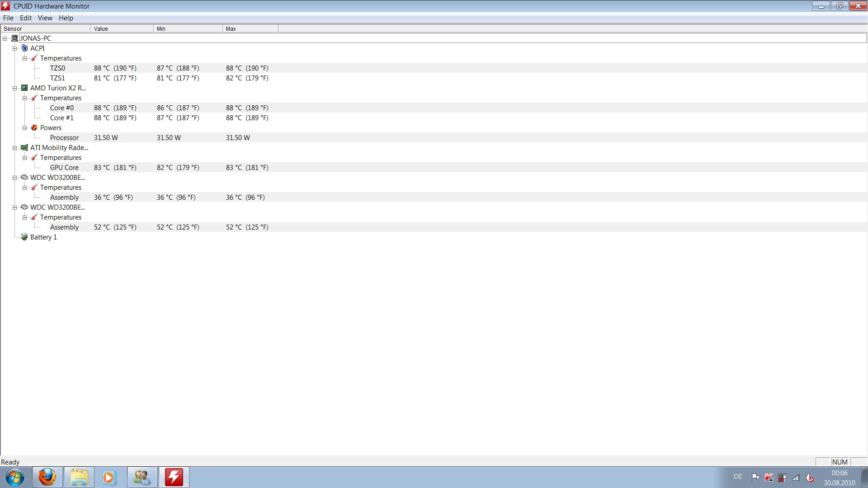Collapse the Powers section
Screen dimensions: 868x488
pos(24,128)
